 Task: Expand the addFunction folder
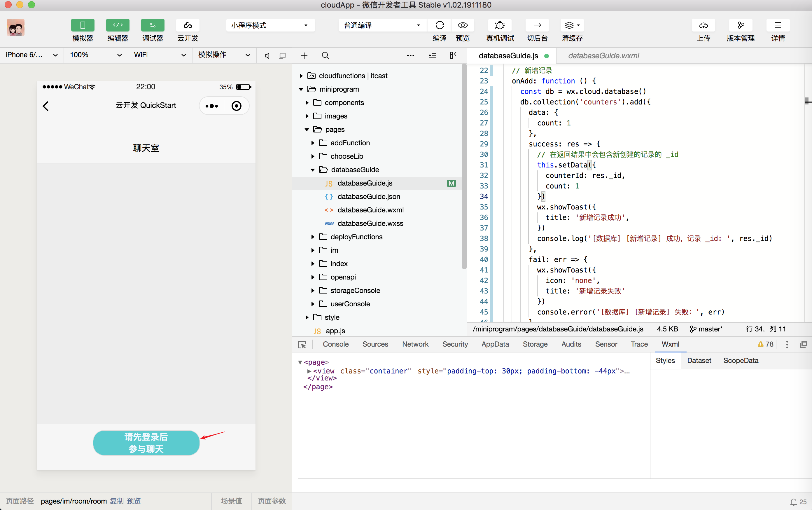click(313, 143)
